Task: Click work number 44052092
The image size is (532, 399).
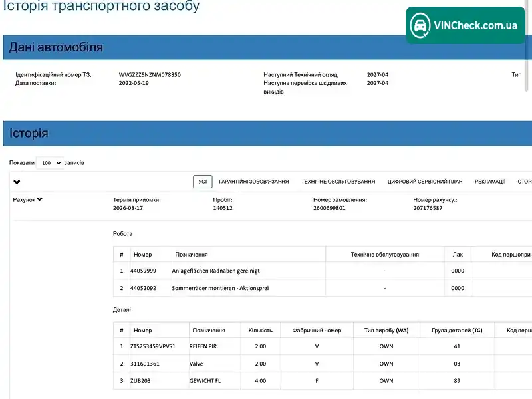Action: pos(143,288)
